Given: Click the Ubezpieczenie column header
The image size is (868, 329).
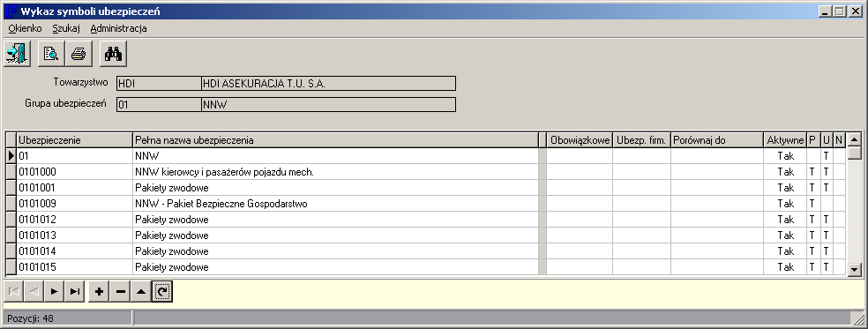Looking at the screenshot, I should click(75, 140).
